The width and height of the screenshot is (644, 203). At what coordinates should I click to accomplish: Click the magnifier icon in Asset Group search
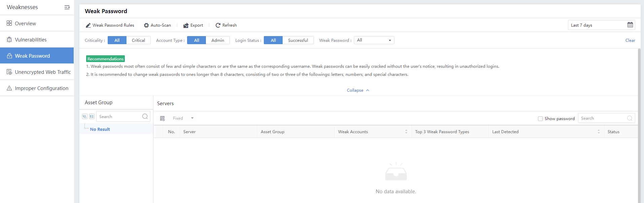click(x=145, y=116)
